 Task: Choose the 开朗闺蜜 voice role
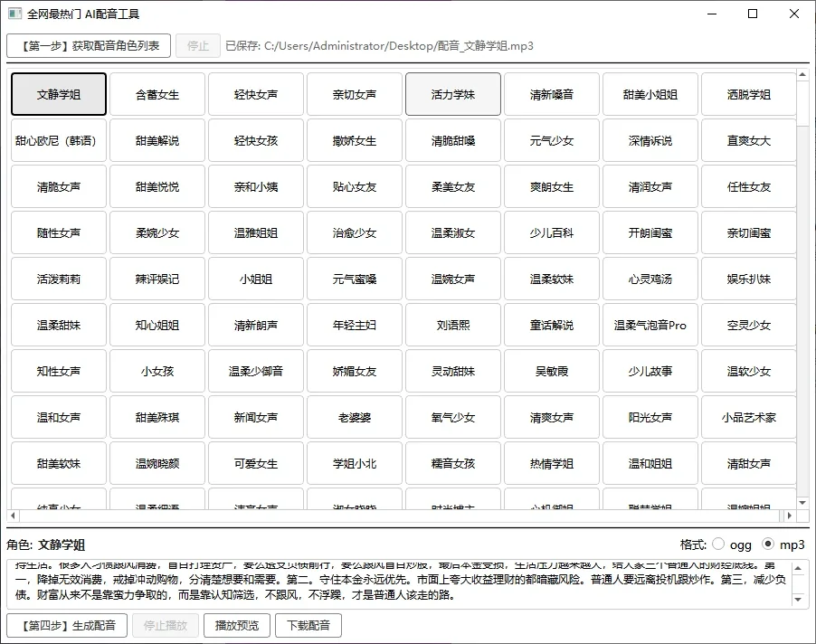click(x=650, y=232)
